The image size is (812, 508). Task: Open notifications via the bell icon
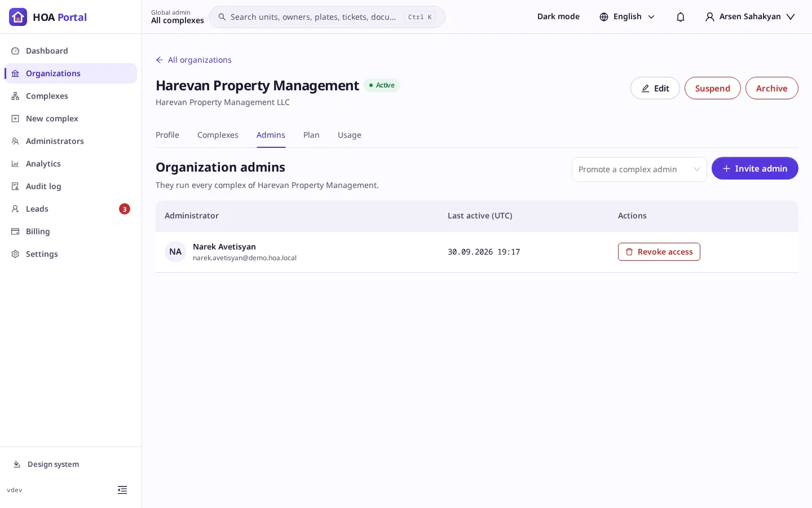click(x=681, y=17)
